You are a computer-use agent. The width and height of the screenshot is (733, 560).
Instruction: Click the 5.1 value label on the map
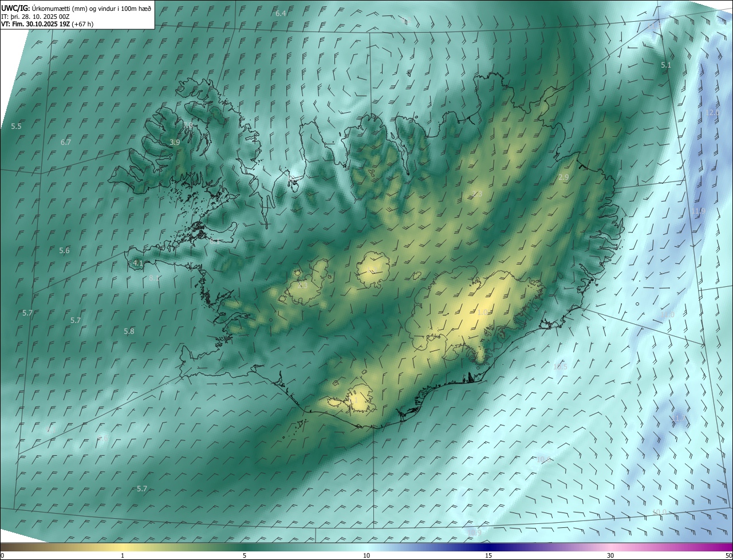(x=666, y=65)
